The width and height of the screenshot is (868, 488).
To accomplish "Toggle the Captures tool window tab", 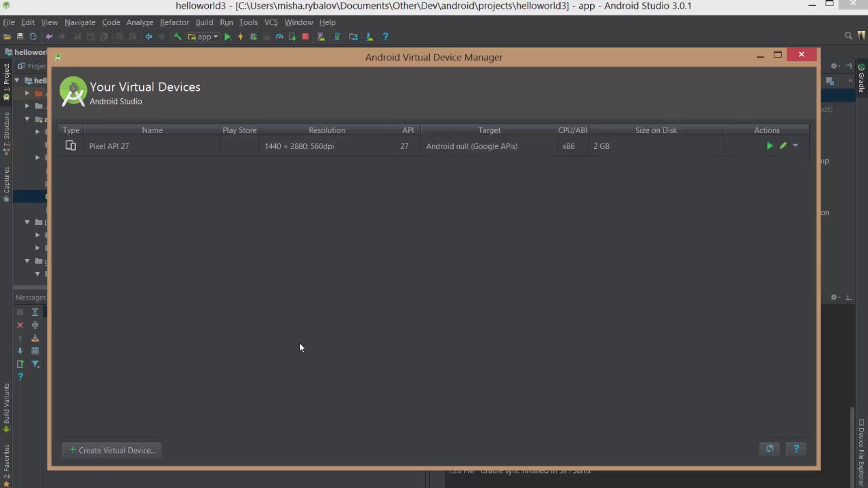I will pyautogui.click(x=6, y=184).
